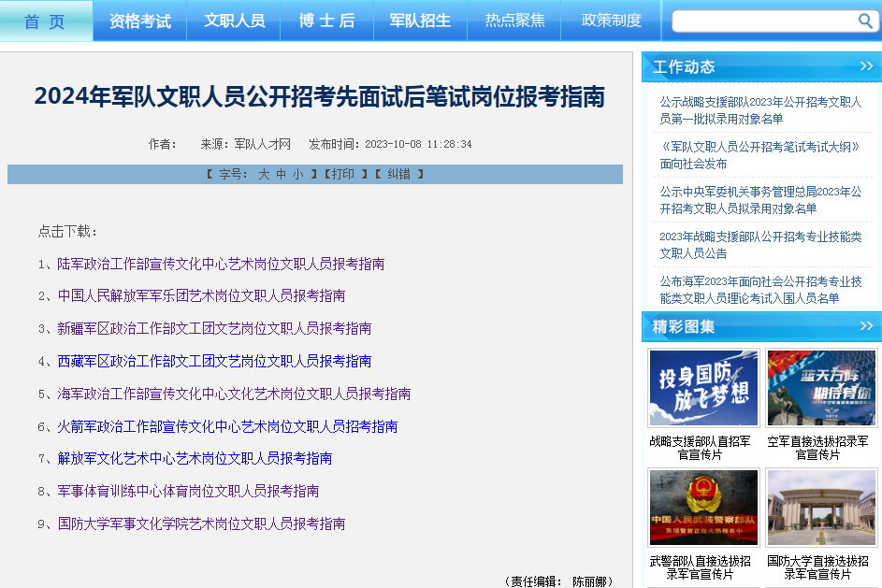Open 火箭军政治工作部 recruitment guide link
The image size is (882, 588).
227,426
